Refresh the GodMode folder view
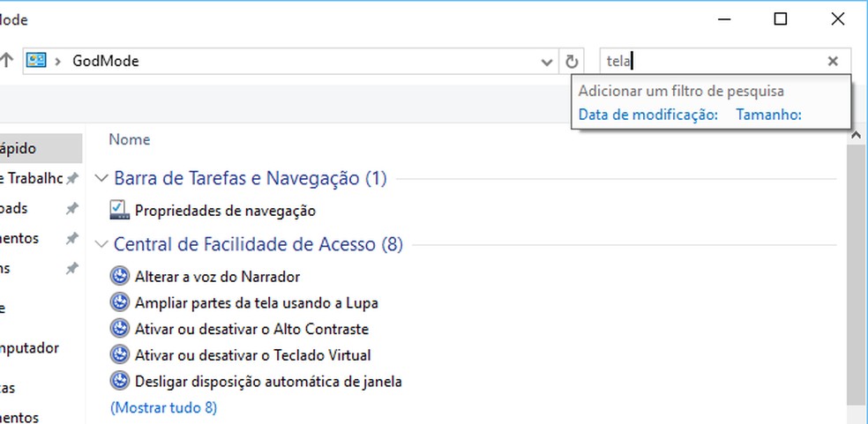 click(x=572, y=62)
